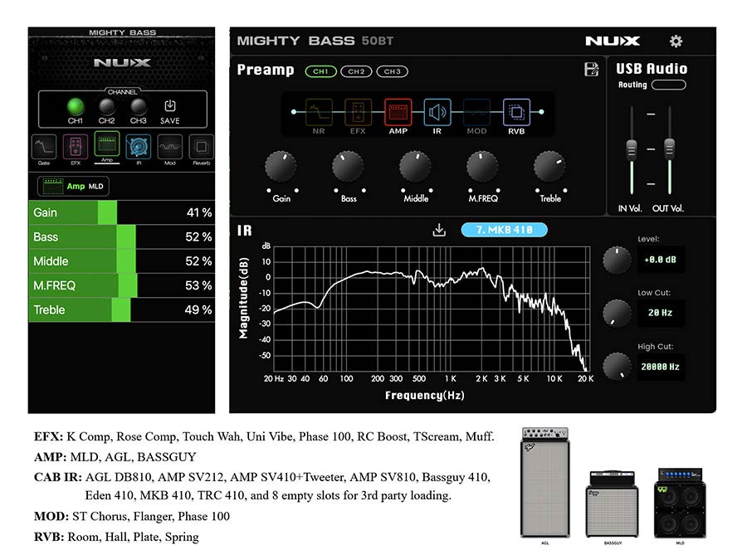Click the IR download import icon

[439, 230]
